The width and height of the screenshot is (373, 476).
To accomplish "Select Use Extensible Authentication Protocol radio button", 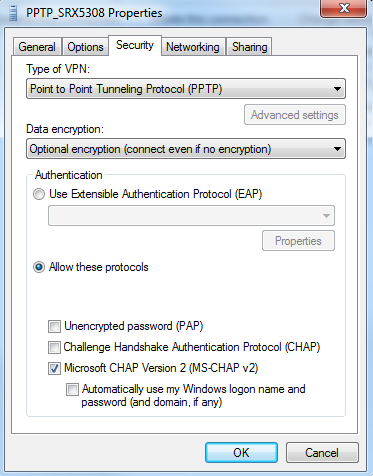I will 39,194.
